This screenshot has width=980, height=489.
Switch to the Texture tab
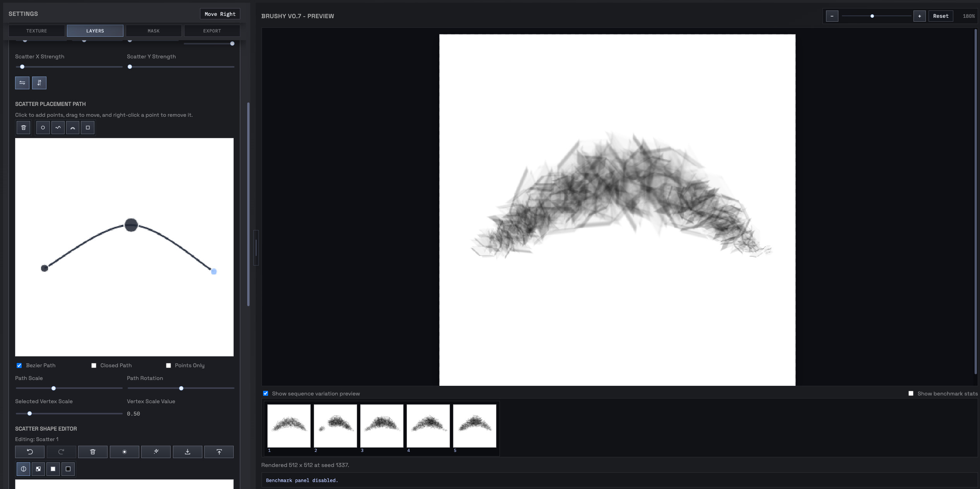point(37,31)
